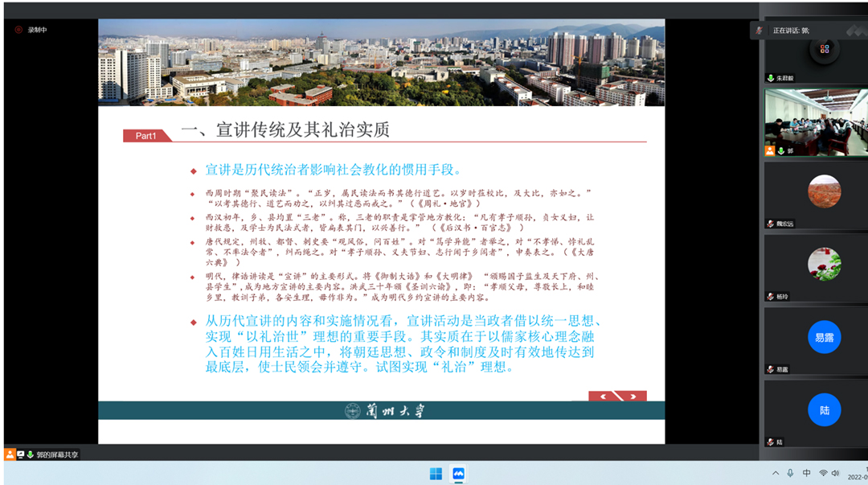Click the red recording indicator dot

[18, 30]
